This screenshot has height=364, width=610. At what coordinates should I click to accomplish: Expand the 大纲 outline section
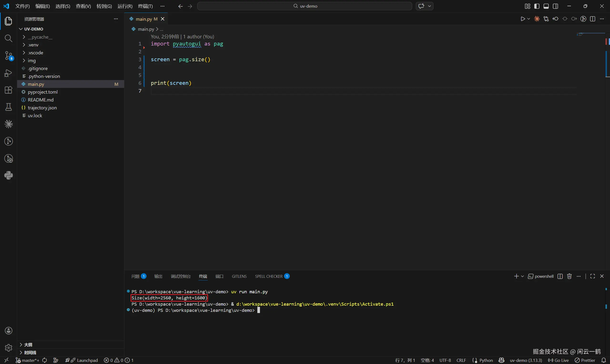[28, 345]
